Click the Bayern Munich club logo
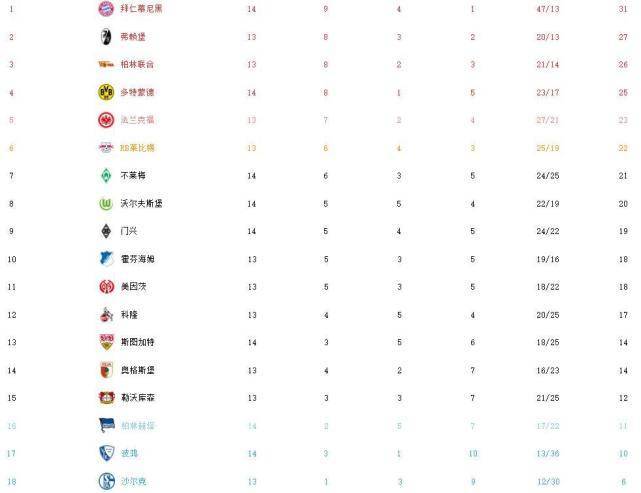 tap(106, 9)
